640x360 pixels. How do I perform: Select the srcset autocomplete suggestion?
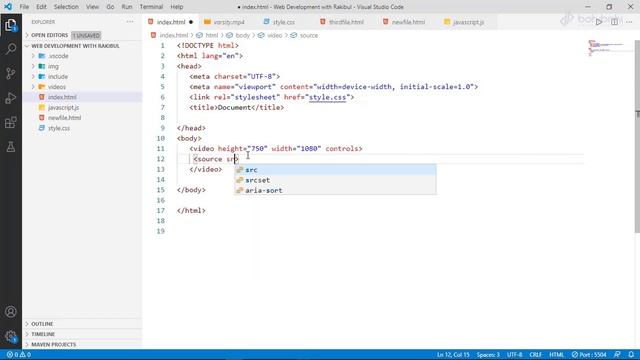click(335, 180)
